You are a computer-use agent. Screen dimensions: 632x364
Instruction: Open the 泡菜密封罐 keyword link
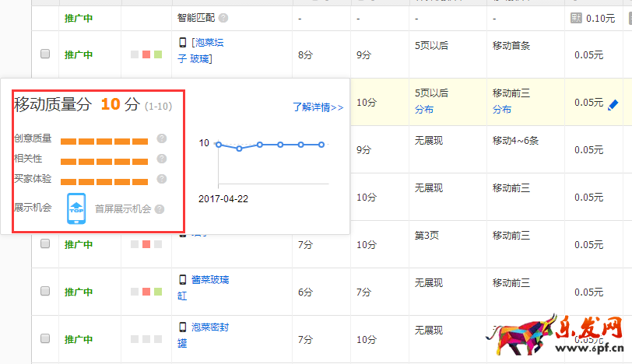pyautogui.click(x=210, y=327)
